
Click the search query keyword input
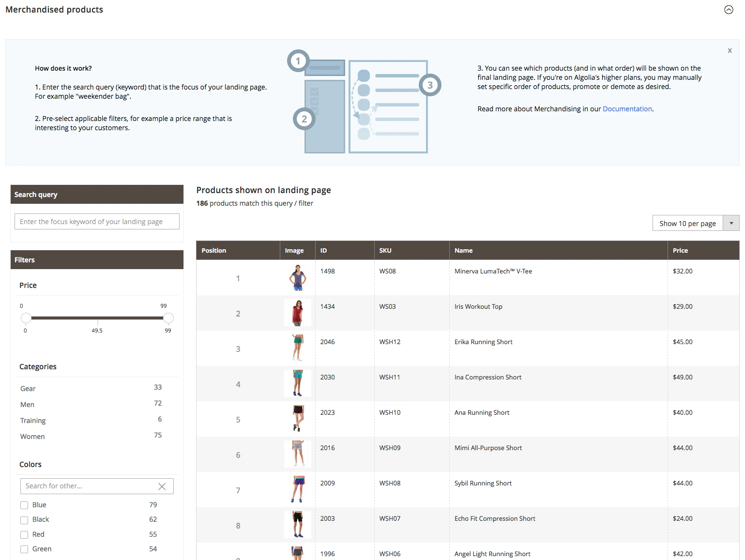(x=96, y=221)
